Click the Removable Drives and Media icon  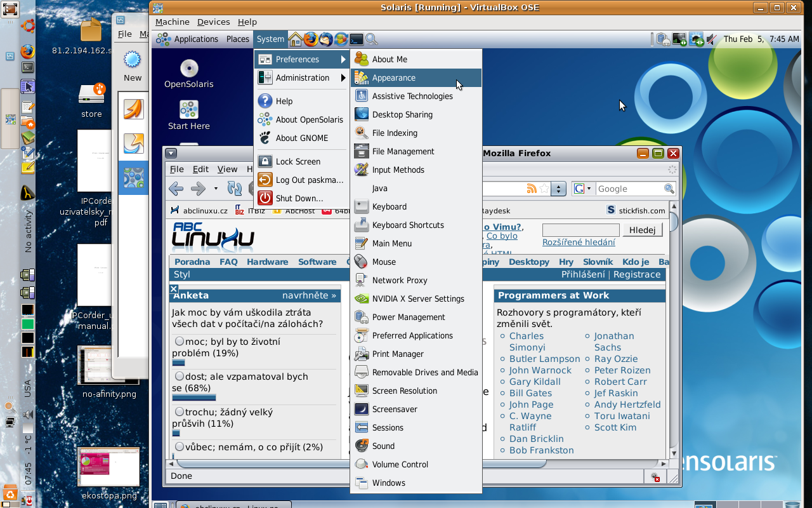point(361,372)
